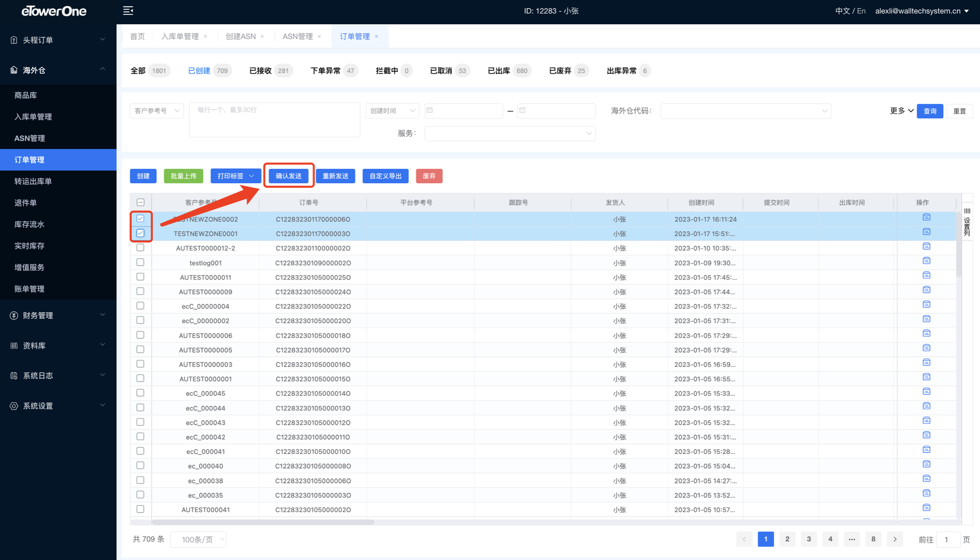Filter by 已出库 status tab
Viewport: 980px width, 560px height.
pyautogui.click(x=509, y=70)
